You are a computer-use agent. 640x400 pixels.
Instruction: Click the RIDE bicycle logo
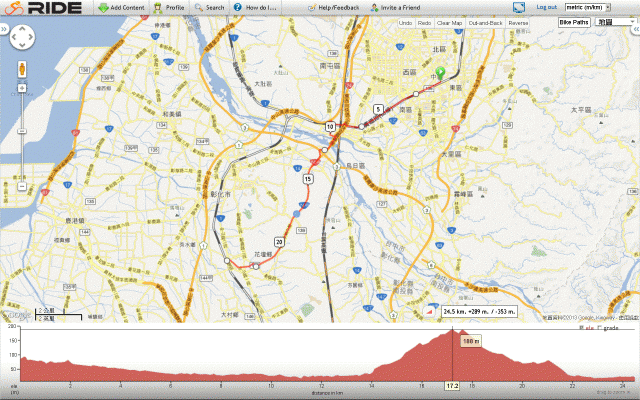click(x=43, y=7)
